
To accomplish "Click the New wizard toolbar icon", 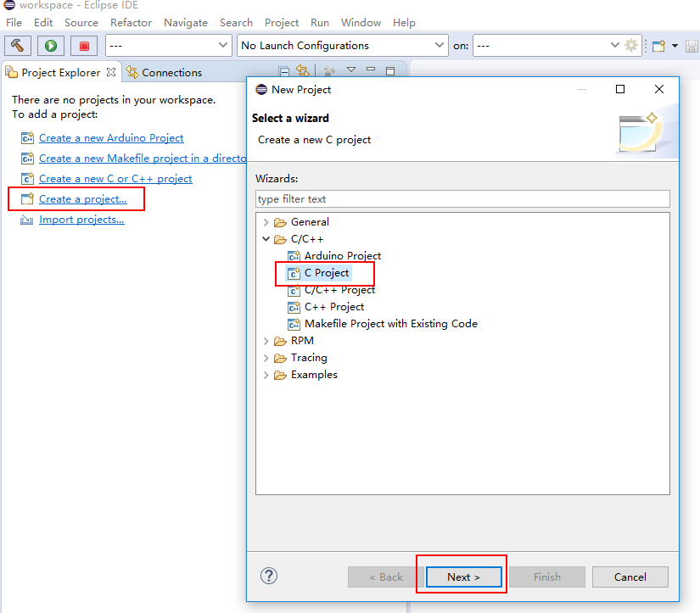I will click(x=658, y=46).
